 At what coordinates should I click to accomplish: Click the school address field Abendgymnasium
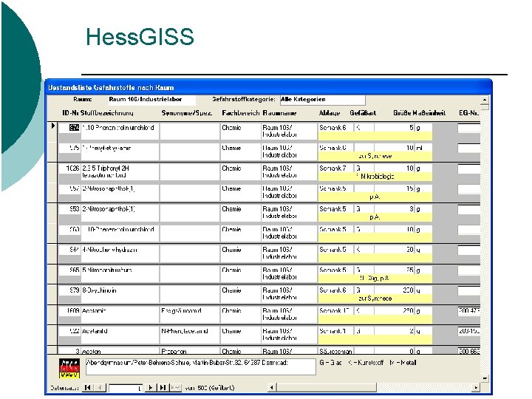(201, 366)
